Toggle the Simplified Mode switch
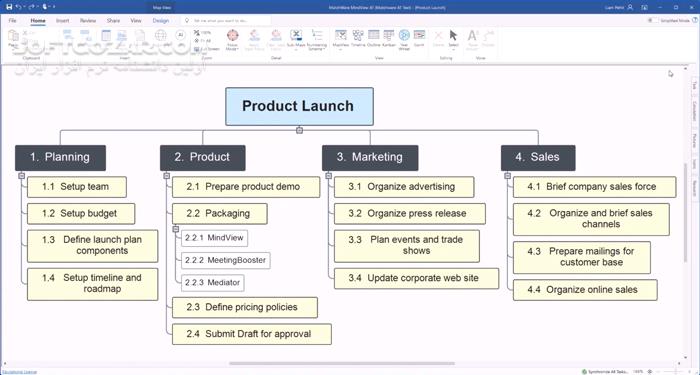The height and width of the screenshot is (375, 700). point(653,21)
